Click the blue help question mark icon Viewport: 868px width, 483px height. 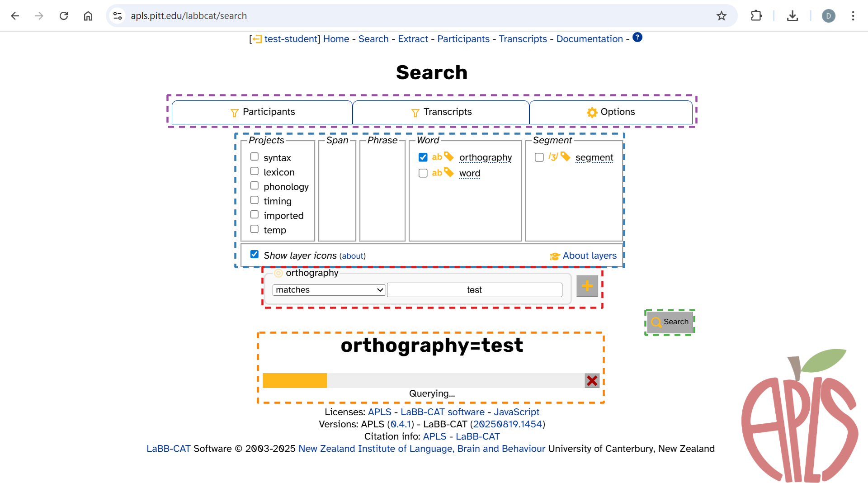pos(637,38)
